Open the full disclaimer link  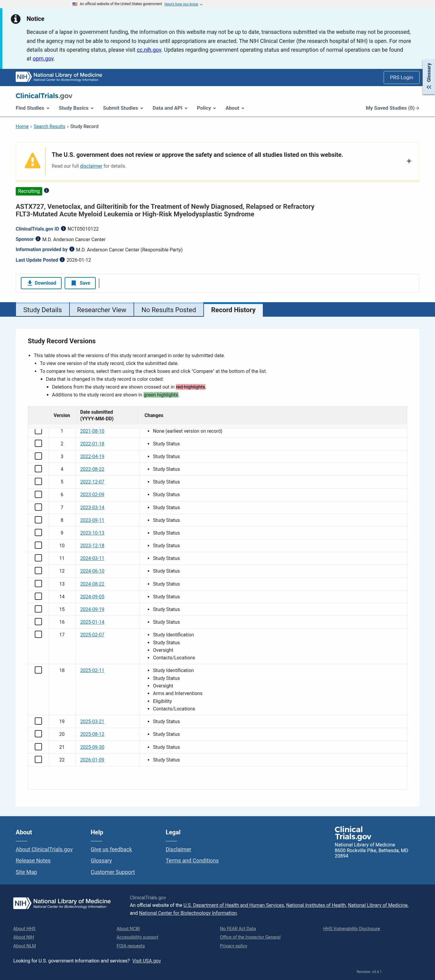click(91, 166)
